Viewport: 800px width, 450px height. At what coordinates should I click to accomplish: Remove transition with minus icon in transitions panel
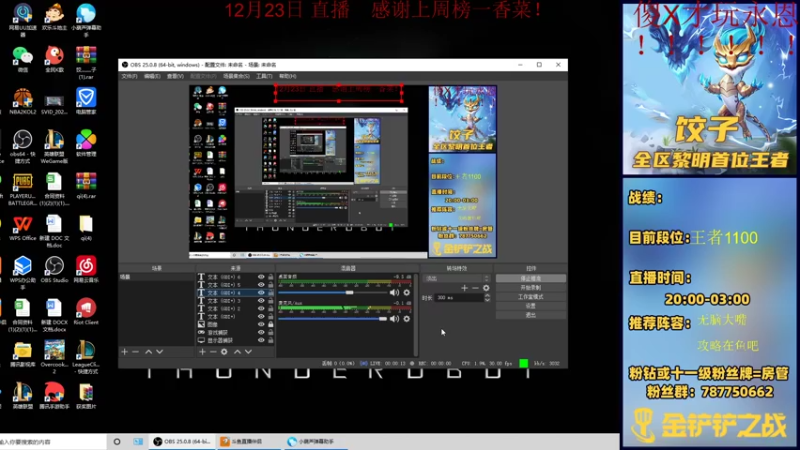tap(475, 288)
